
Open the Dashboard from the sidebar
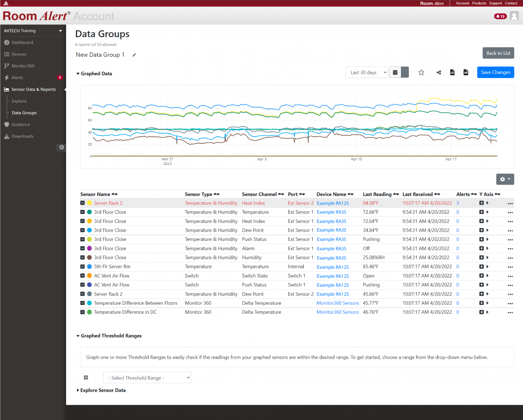click(22, 42)
